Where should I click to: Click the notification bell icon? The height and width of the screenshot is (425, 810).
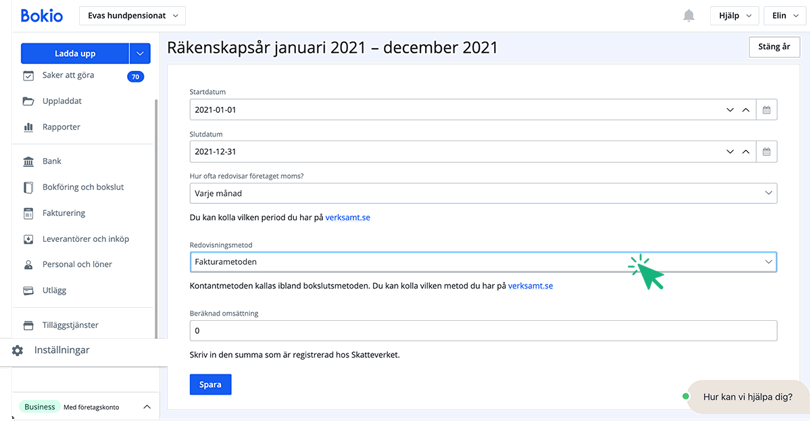[x=689, y=16]
